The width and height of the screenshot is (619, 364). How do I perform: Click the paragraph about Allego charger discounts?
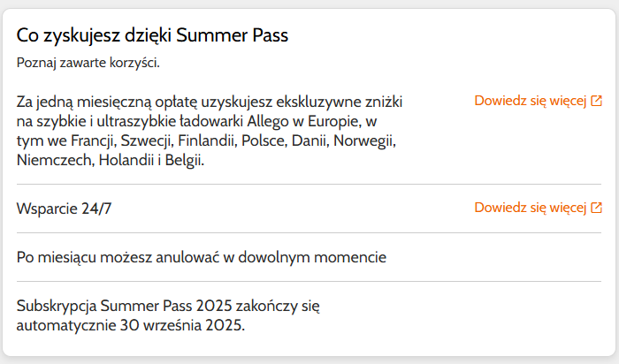point(210,131)
